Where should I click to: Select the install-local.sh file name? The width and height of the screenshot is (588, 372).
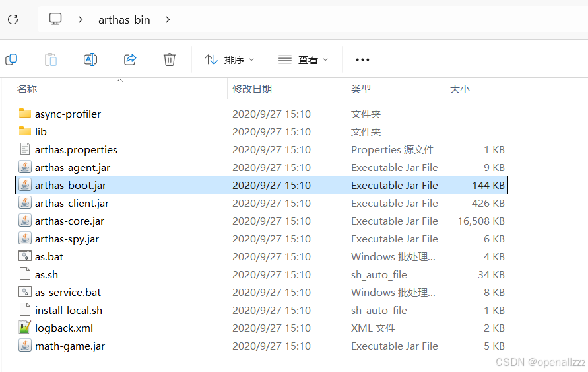[x=69, y=311]
